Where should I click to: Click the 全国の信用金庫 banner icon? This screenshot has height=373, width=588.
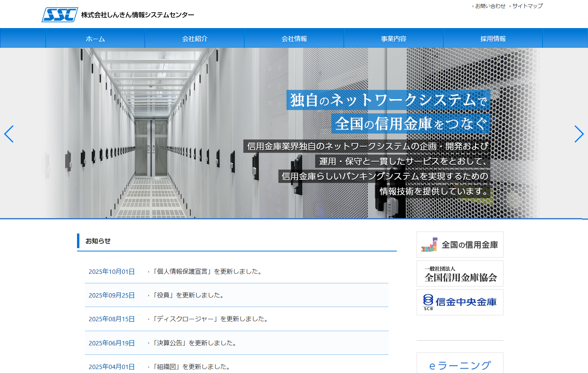(460, 244)
